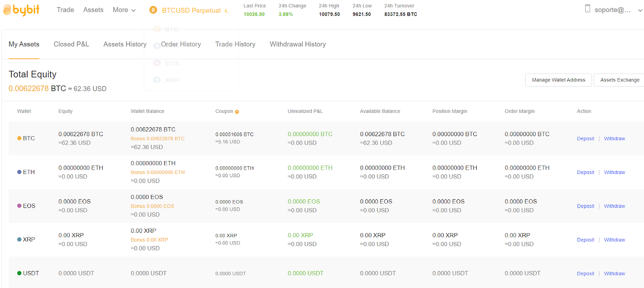Open the Coupon help tooltip icon
Viewport: 644px width, 288px height.
click(x=237, y=111)
